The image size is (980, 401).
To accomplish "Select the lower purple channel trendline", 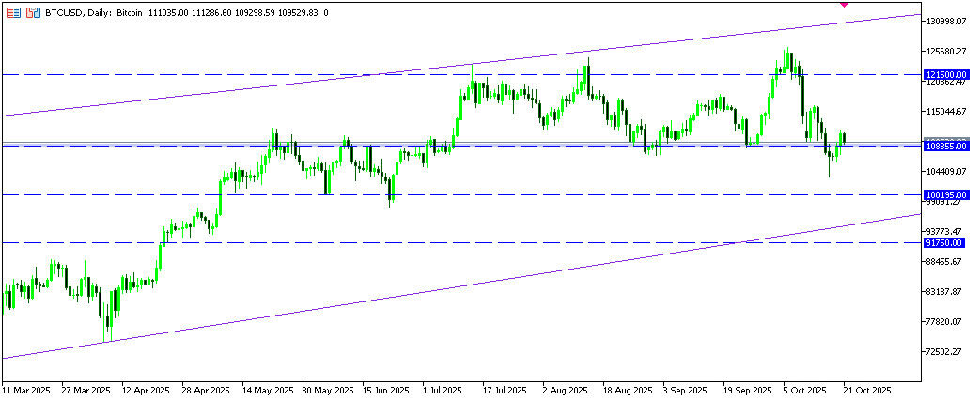I will coord(282,315).
